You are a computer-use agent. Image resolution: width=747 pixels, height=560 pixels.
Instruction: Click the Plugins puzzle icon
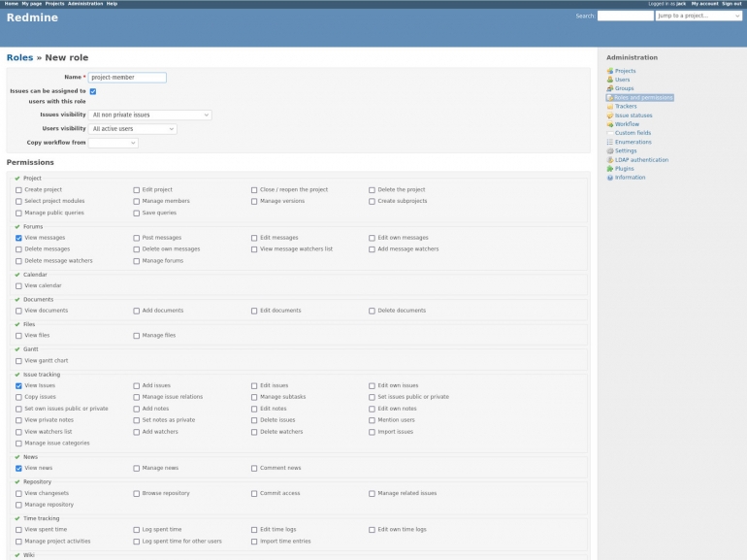point(610,169)
